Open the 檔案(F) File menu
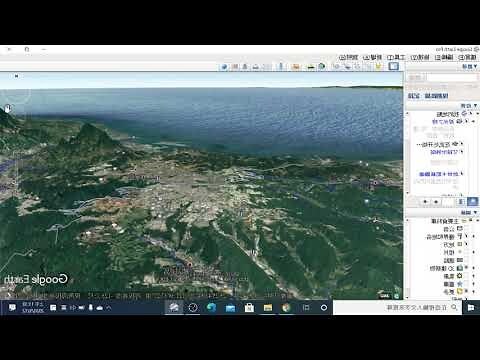480x360 pixels. click(467, 57)
